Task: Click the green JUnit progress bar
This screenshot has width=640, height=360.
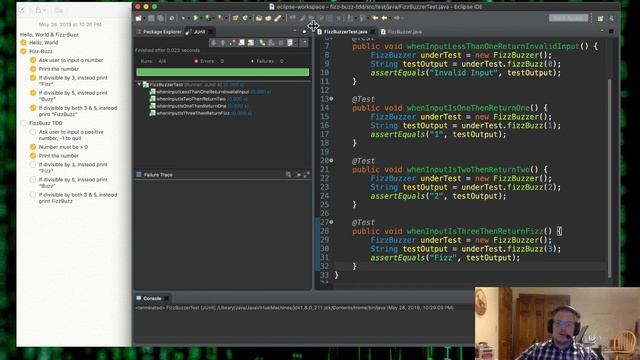Action: point(222,72)
